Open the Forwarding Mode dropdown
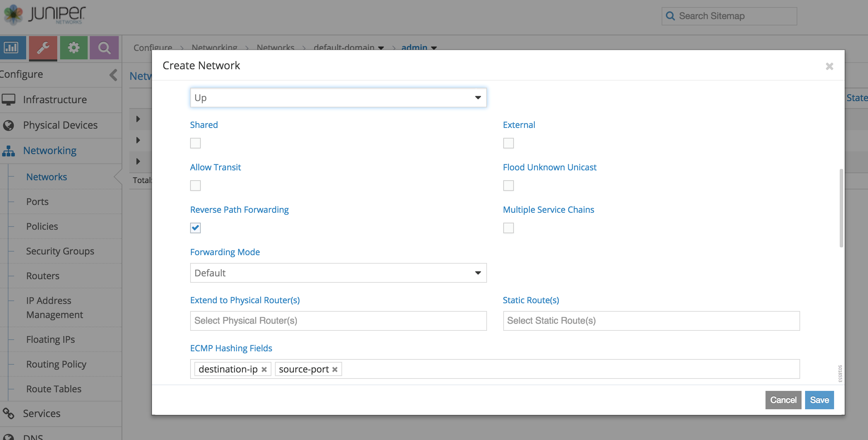868x440 pixels. pyautogui.click(x=338, y=273)
